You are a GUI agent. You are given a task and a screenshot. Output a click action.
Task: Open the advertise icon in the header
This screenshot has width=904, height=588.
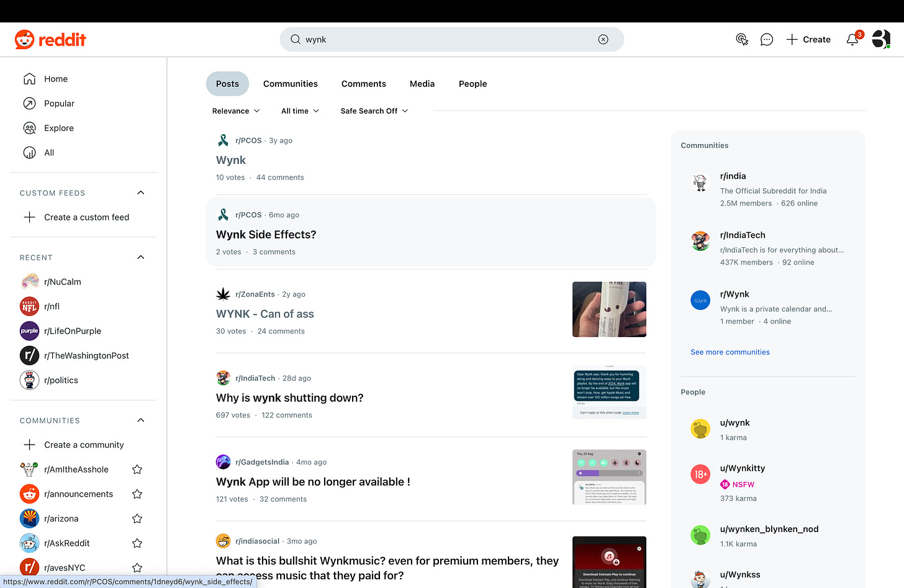coord(742,40)
